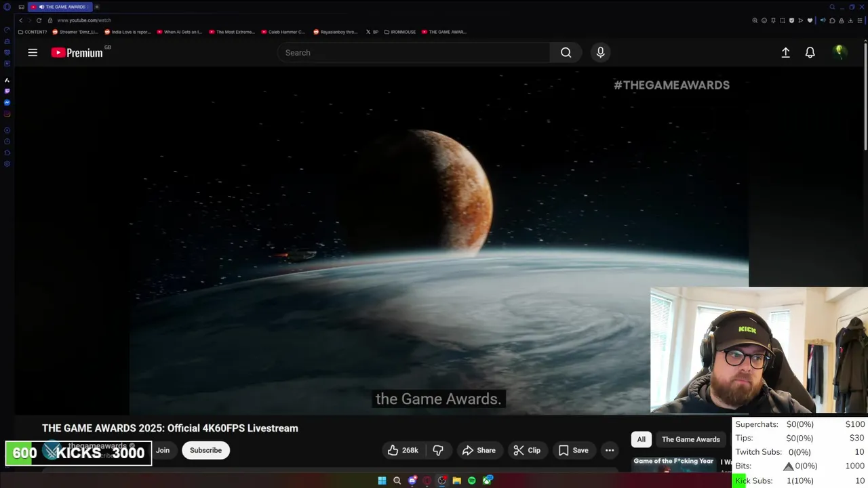Open more actions three-dot menu
868x488 pixels.
point(610,450)
